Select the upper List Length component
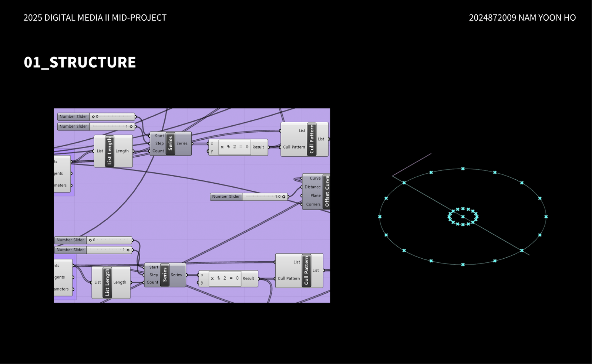This screenshot has height=364, width=592. click(x=109, y=151)
